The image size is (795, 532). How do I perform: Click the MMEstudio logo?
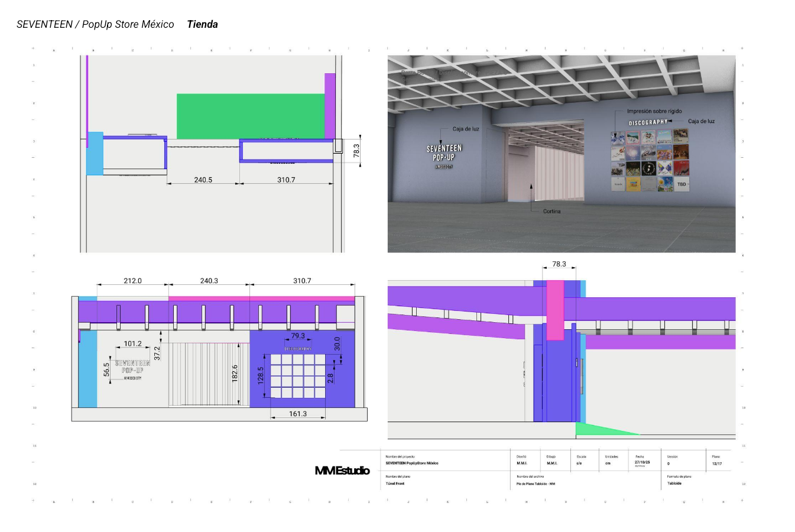pos(342,471)
